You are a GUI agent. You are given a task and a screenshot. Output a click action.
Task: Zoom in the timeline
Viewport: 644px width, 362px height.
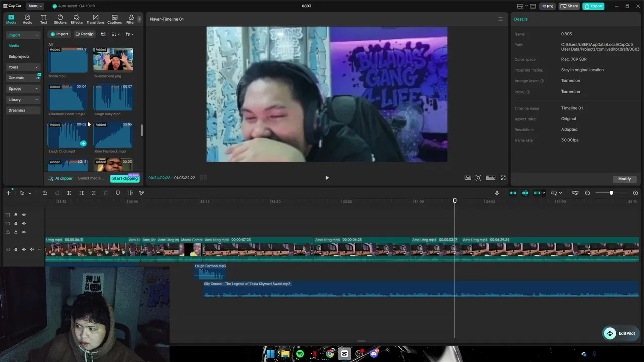[635, 193]
